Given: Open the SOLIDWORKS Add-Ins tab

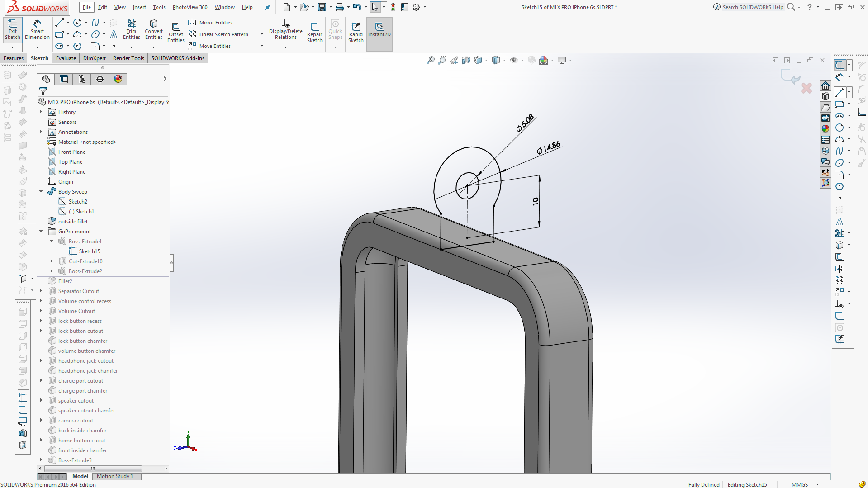Looking at the screenshot, I should [x=178, y=58].
